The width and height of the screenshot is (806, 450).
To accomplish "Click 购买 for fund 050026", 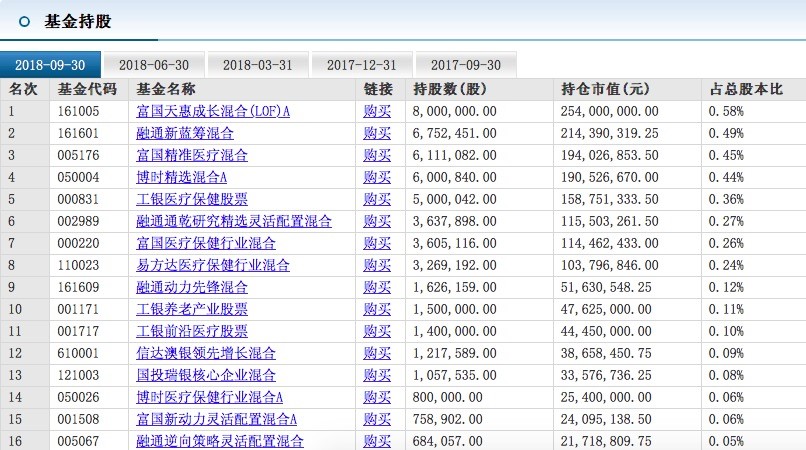I will coord(377,397).
